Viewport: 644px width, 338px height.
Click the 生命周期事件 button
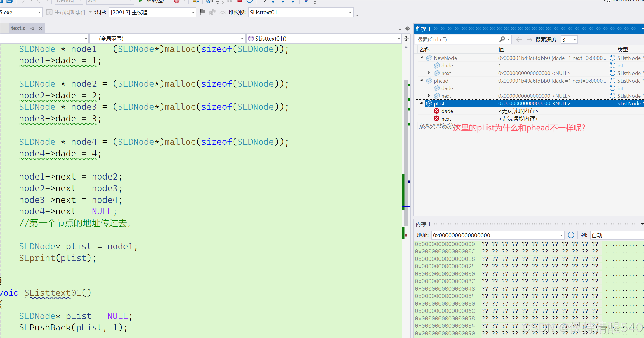(70, 12)
